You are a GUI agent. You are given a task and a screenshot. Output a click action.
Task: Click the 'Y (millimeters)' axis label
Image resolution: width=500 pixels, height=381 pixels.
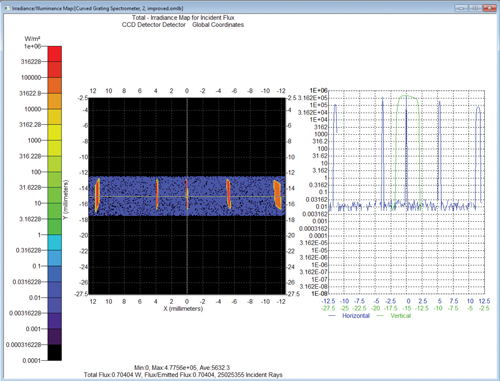(66, 199)
